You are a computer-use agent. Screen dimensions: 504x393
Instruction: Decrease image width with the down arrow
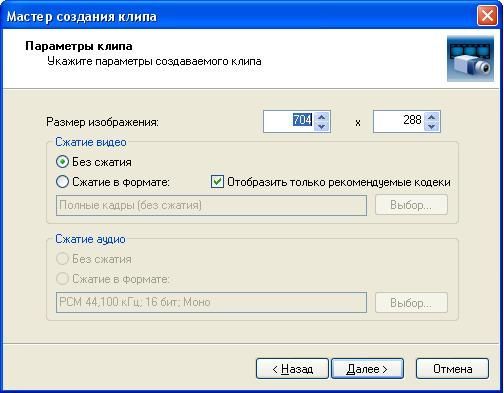(x=322, y=127)
